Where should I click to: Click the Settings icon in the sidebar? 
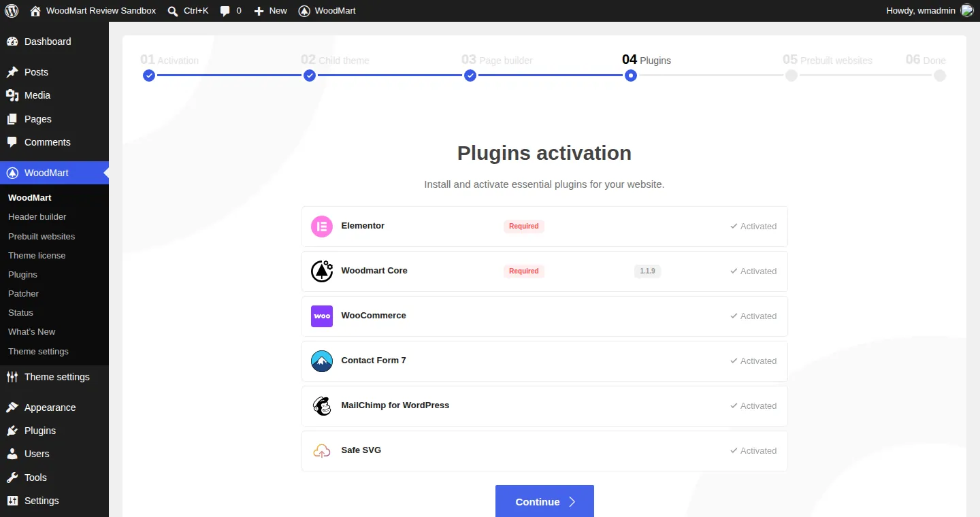(x=12, y=501)
